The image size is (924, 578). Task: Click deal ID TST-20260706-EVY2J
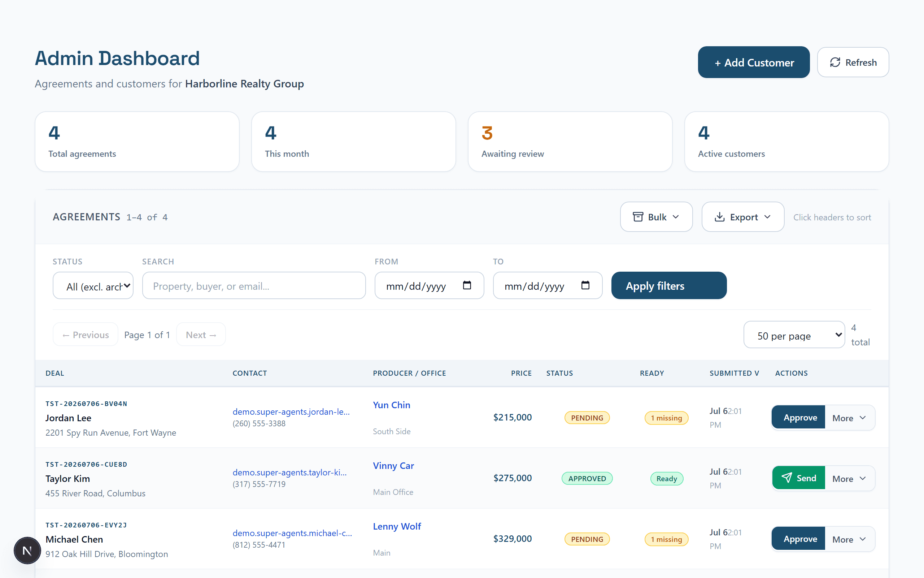coord(86,525)
